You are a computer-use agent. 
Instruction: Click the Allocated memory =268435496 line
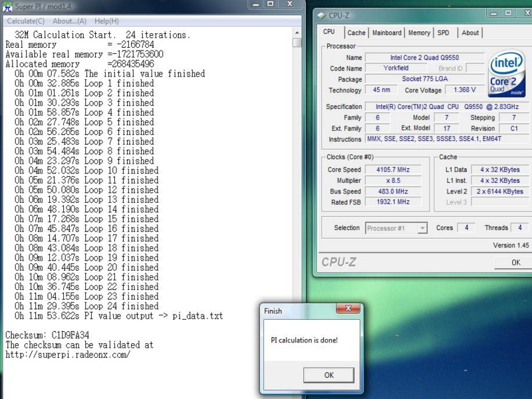(80, 64)
